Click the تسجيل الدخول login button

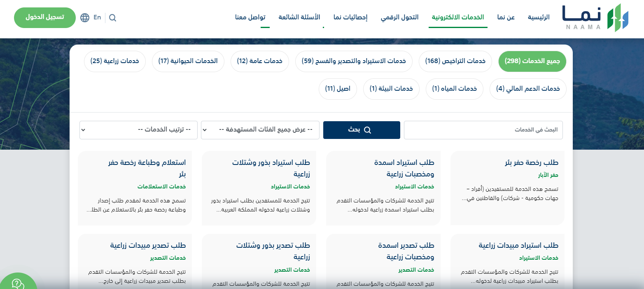coord(45,17)
